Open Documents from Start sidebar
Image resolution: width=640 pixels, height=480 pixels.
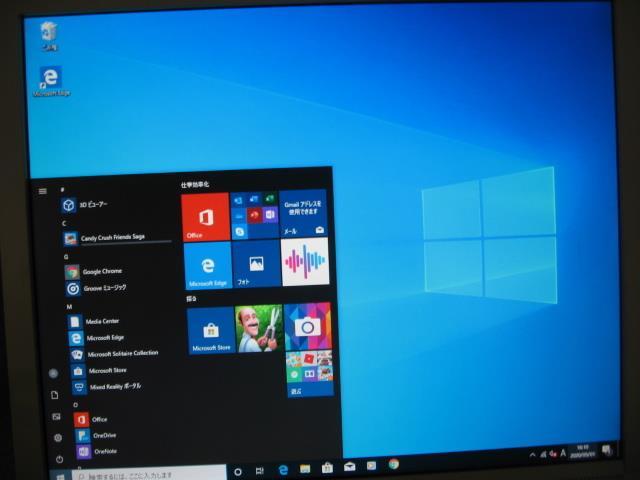[x=54, y=395]
